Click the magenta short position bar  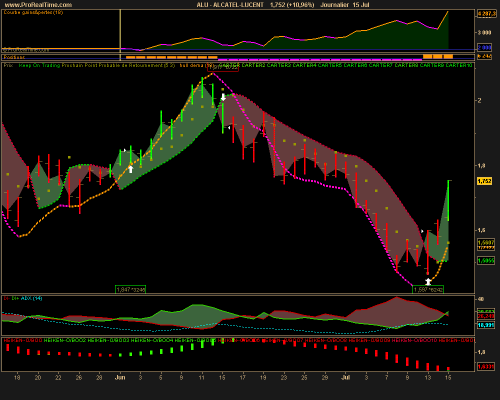(319, 60)
